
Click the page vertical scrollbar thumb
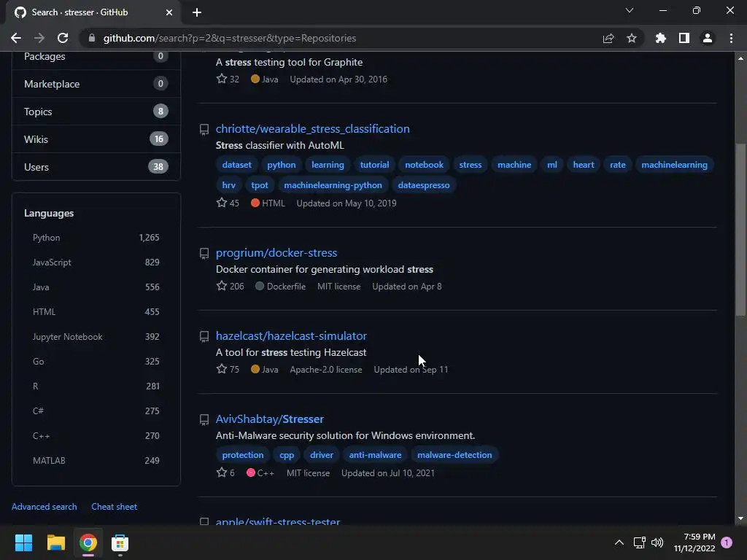click(x=740, y=230)
